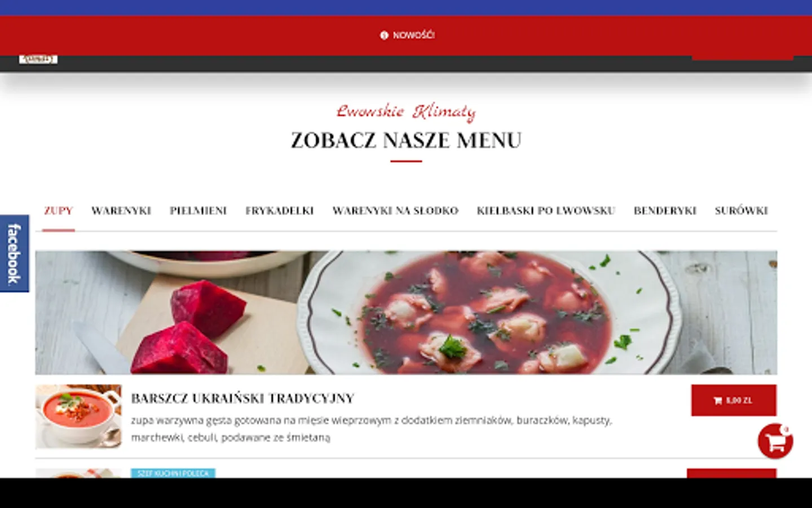Screen dimensions: 812x508
Task: Select WARENYKI NA SŁODKO tab
Action: (x=395, y=211)
